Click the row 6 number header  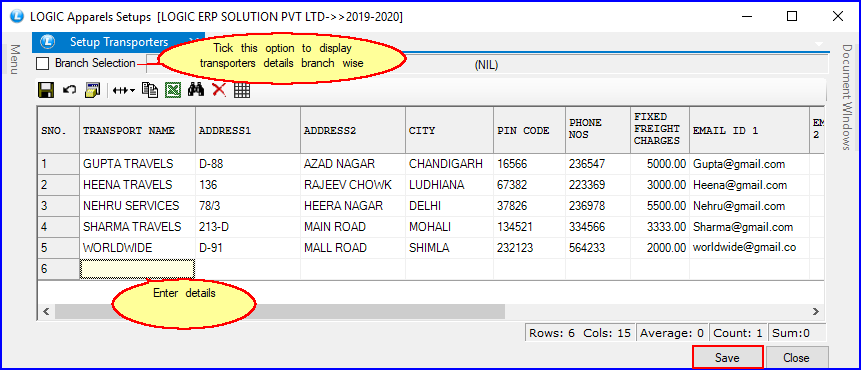[59, 268]
